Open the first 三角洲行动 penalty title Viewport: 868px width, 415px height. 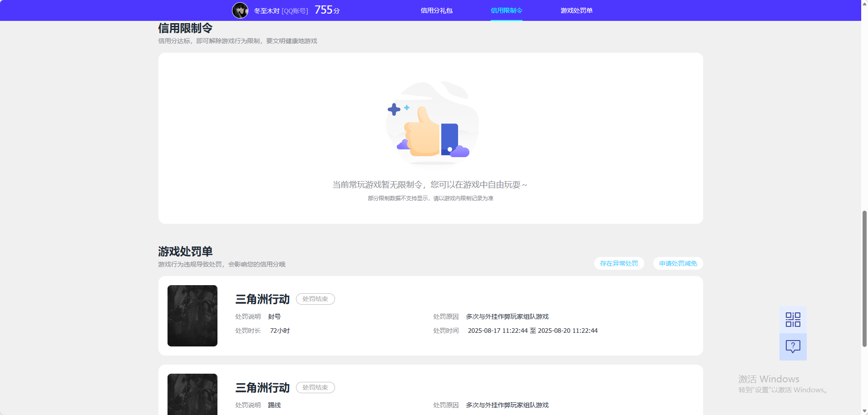262,299
